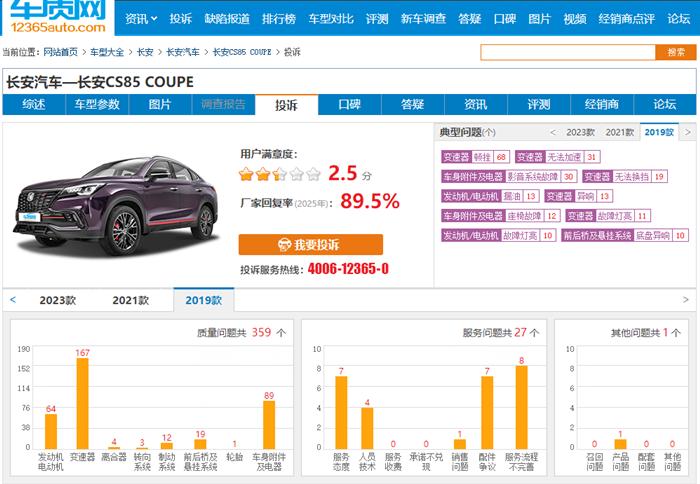Image resolution: width=700 pixels, height=484 pixels.
Task: Click the purple CS85 COUPE car image
Action: tap(117, 205)
